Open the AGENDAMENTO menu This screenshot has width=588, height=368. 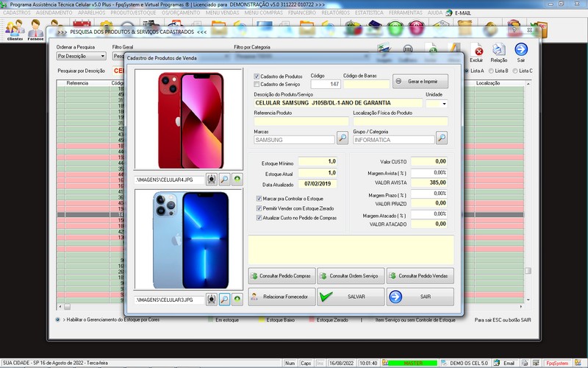(54, 13)
